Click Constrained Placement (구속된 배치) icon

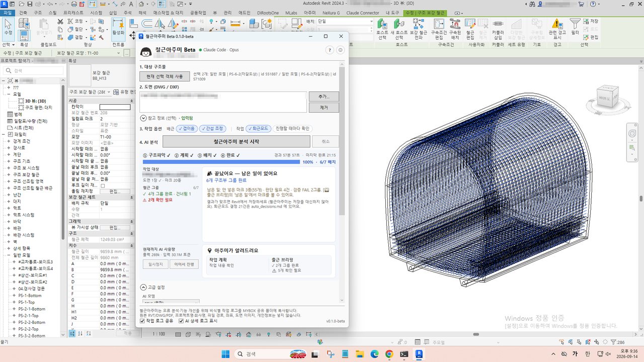[455, 29]
